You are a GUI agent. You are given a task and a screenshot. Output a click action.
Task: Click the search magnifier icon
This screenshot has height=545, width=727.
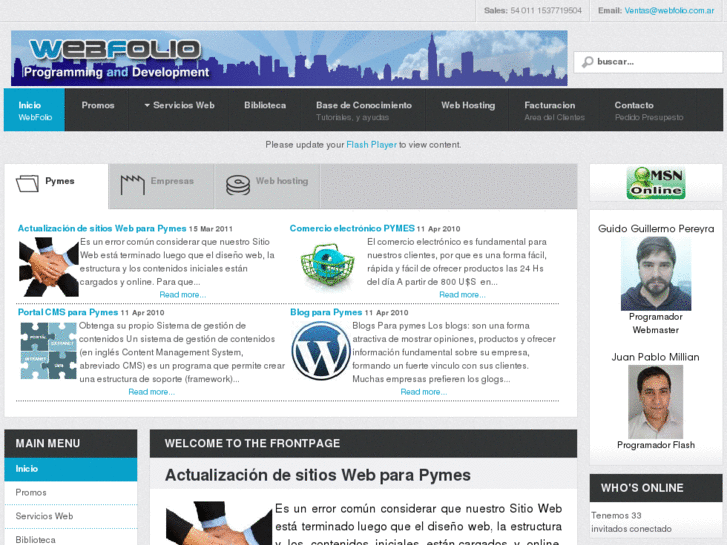[x=588, y=62]
